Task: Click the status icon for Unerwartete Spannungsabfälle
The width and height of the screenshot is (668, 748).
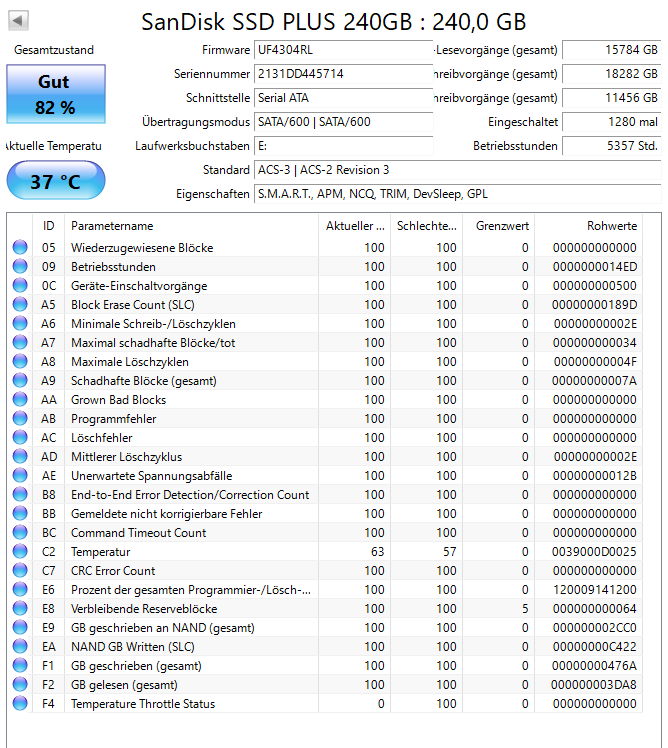Action: [x=20, y=475]
